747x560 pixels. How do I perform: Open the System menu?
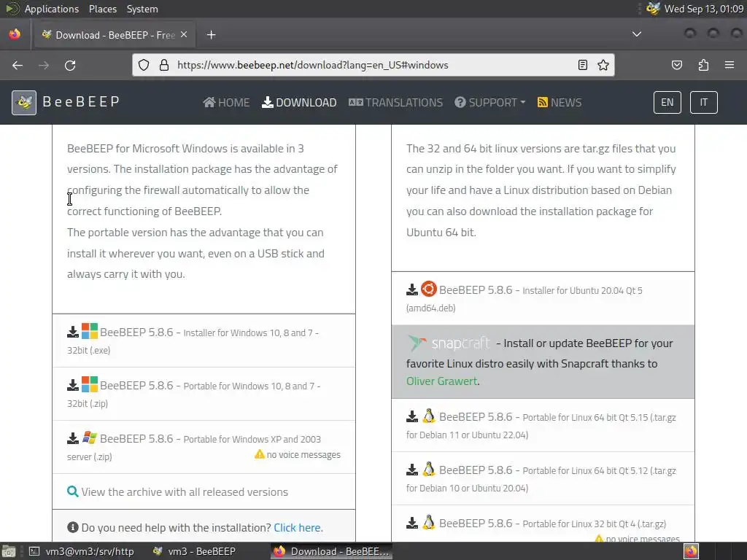(142, 9)
